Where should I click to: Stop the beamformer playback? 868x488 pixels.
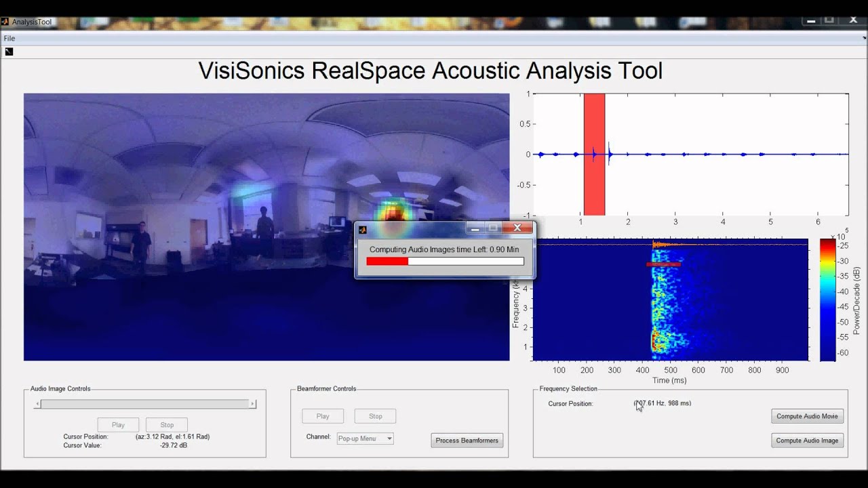(376, 416)
